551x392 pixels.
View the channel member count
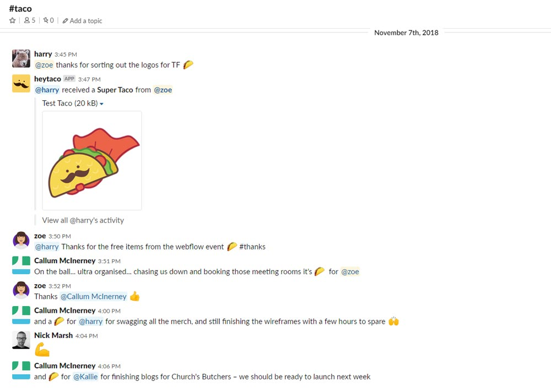point(30,20)
